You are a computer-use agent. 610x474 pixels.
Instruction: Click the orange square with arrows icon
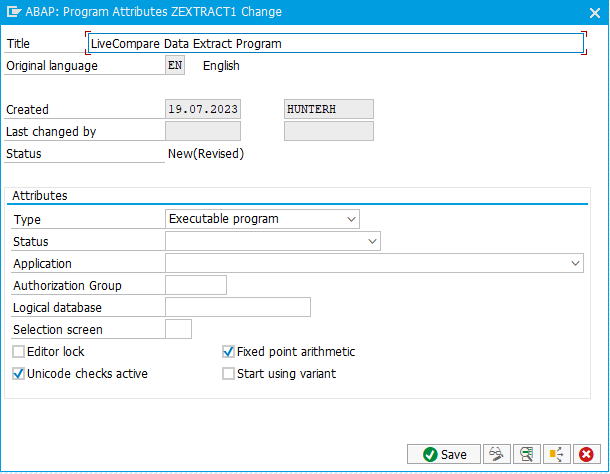tap(557, 454)
